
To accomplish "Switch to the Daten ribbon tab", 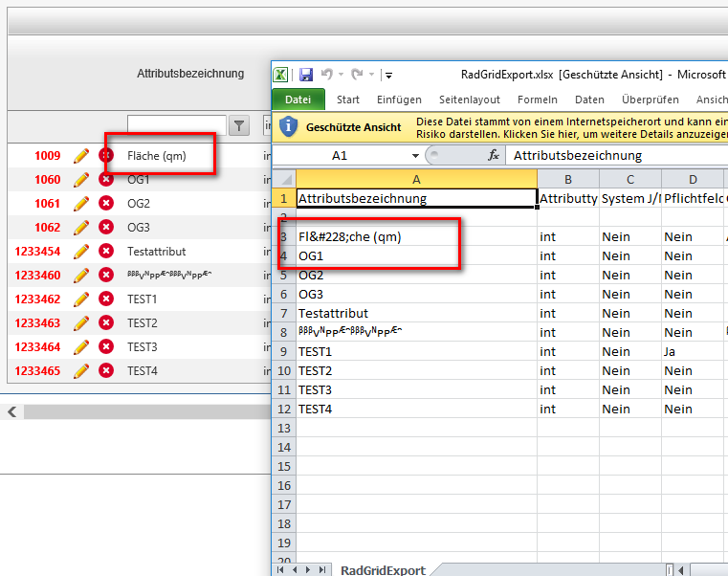I will 589,100.
